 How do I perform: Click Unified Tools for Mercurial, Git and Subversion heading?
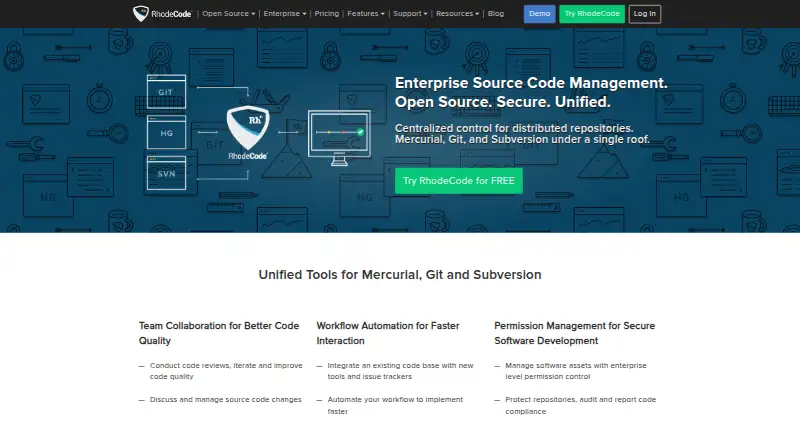coord(400,275)
